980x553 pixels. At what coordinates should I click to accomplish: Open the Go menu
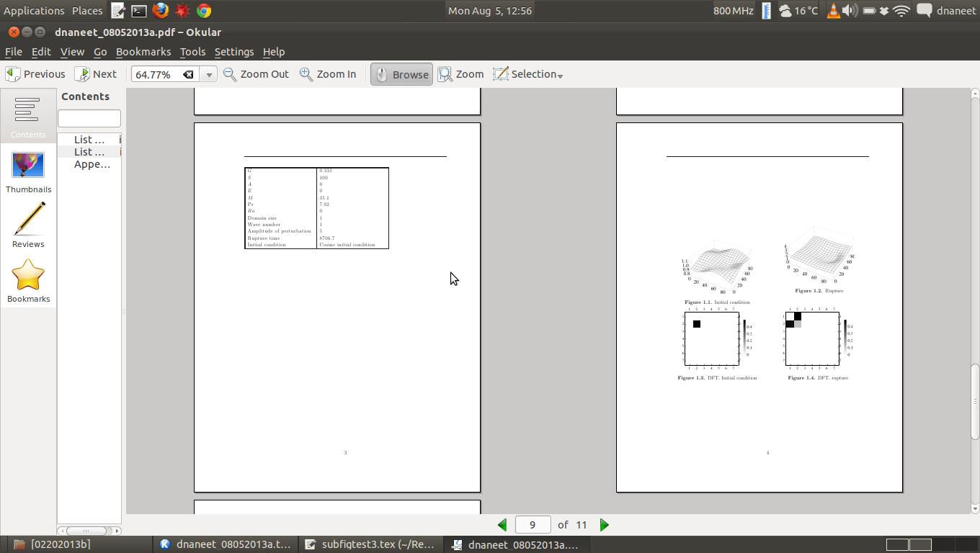(100, 52)
